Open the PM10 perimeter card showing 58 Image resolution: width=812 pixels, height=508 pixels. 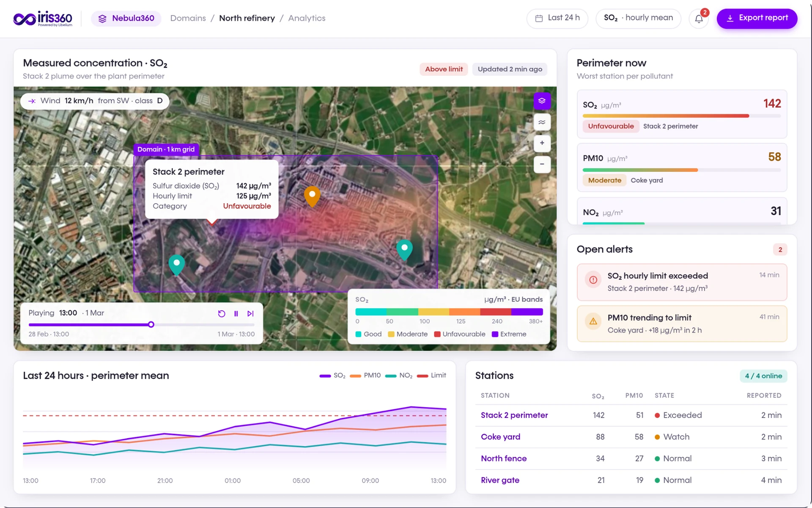pos(682,168)
